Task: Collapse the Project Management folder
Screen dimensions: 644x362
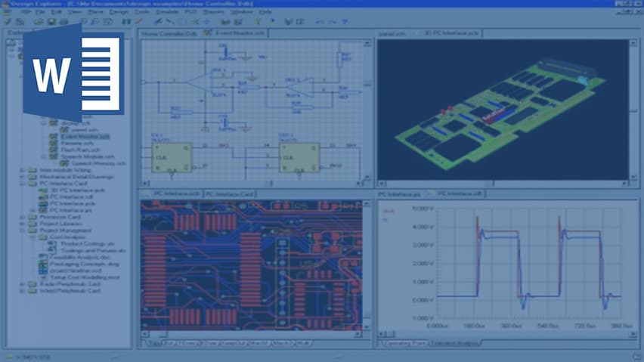Action: point(22,231)
